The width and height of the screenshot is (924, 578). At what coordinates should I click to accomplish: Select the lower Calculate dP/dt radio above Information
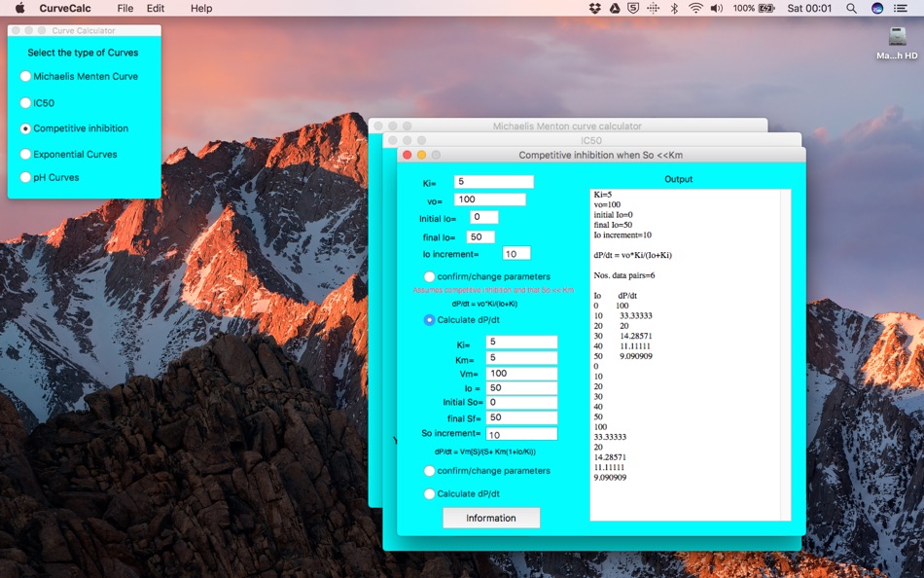429,493
